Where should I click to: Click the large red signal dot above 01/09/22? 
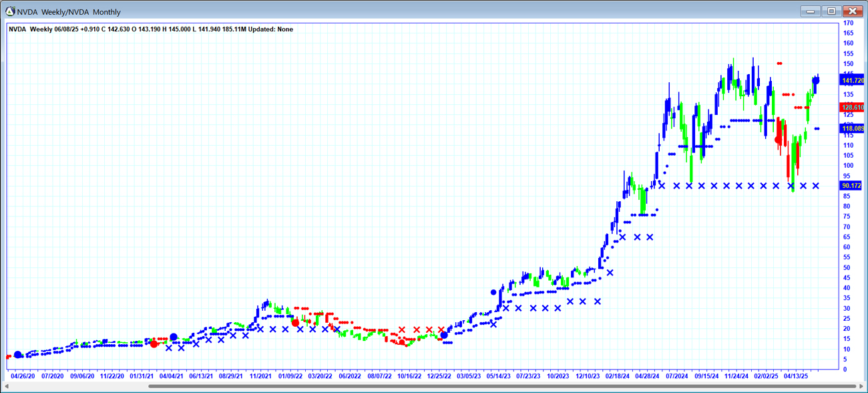(x=296, y=323)
